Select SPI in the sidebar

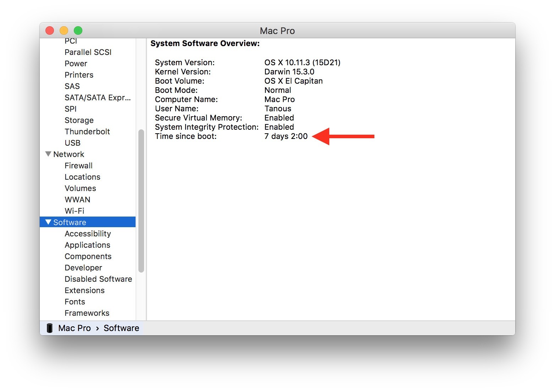tap(71, 109)
